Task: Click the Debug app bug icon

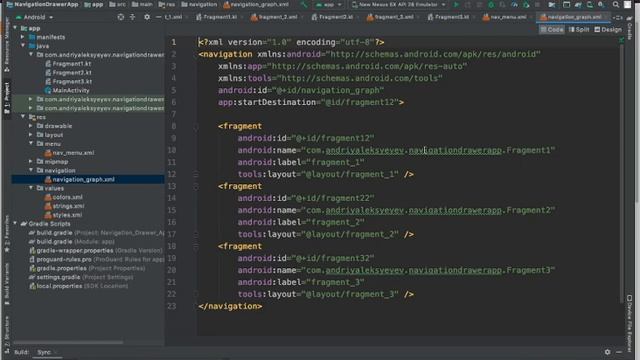Action: click(x=491, y=4)
